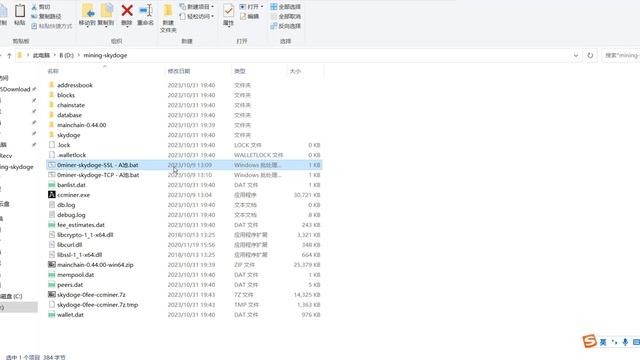Select the 0miner-skydoge-TCP batch file

(184, 175)
